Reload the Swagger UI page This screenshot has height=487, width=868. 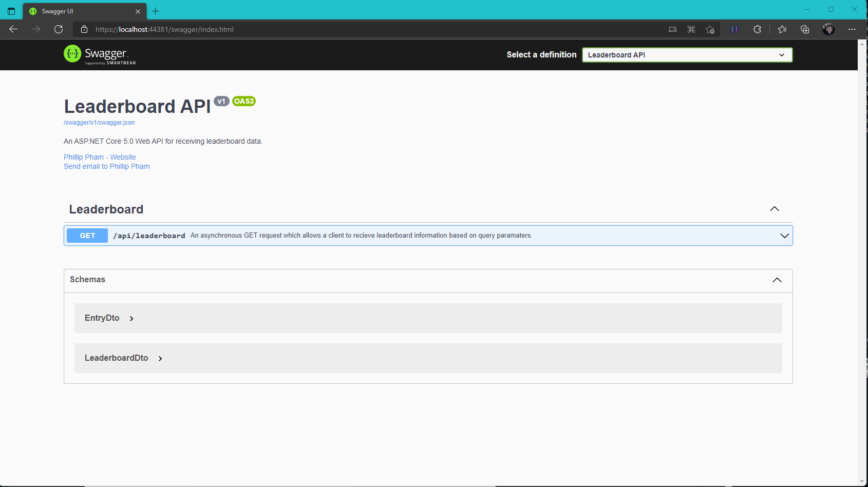59,29
